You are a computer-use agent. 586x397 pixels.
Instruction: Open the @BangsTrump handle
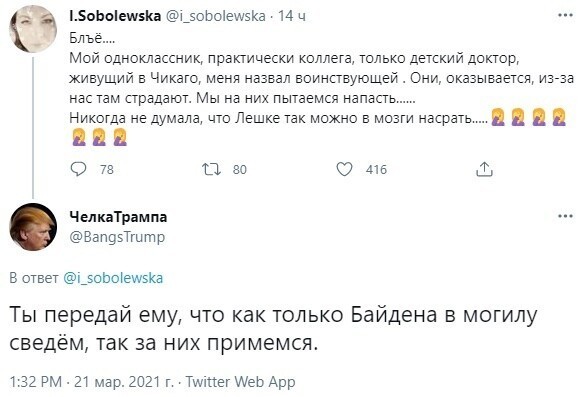click(117, 237)
